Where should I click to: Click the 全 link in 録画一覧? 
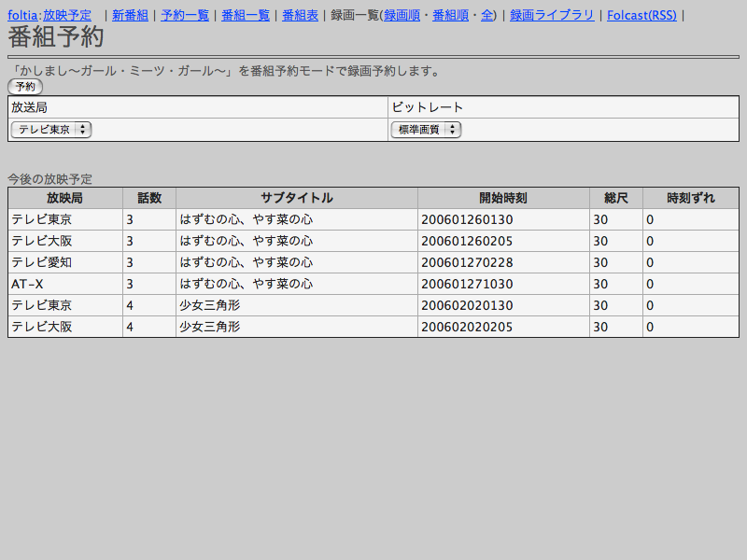click(486, 15)
